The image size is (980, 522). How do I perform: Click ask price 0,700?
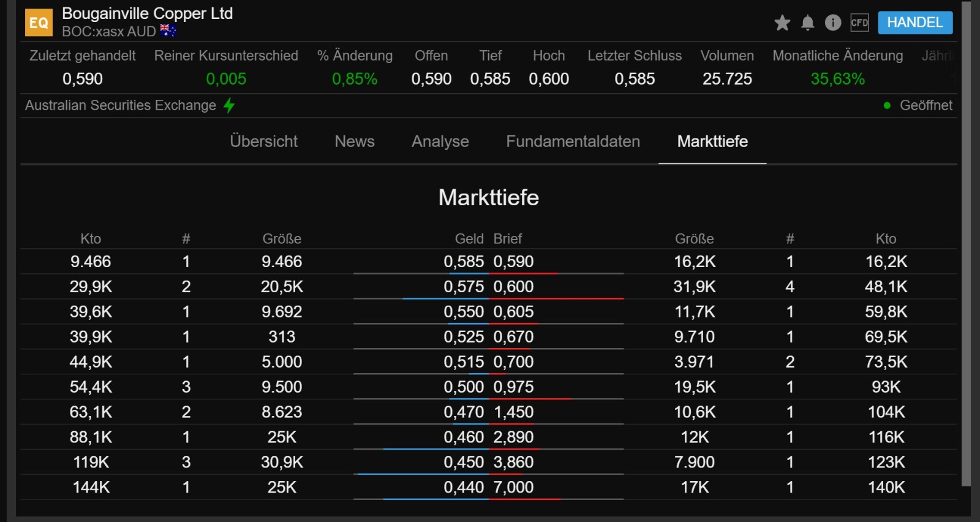pyautogui.click(x=513, y=362)
